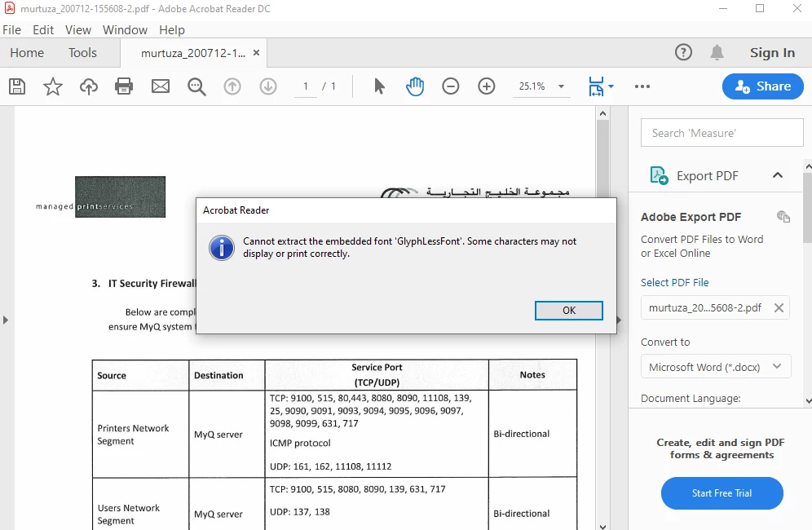Image resolution: width=812 pixels, height=530 pixels.
Task: Click the managed printservices logo
Action: [x=100, y=197]
